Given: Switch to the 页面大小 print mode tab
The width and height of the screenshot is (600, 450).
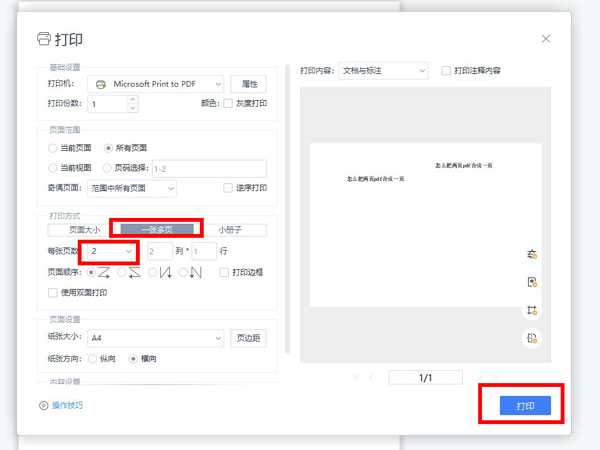Looking at the screenshot, I should point(84,230).
